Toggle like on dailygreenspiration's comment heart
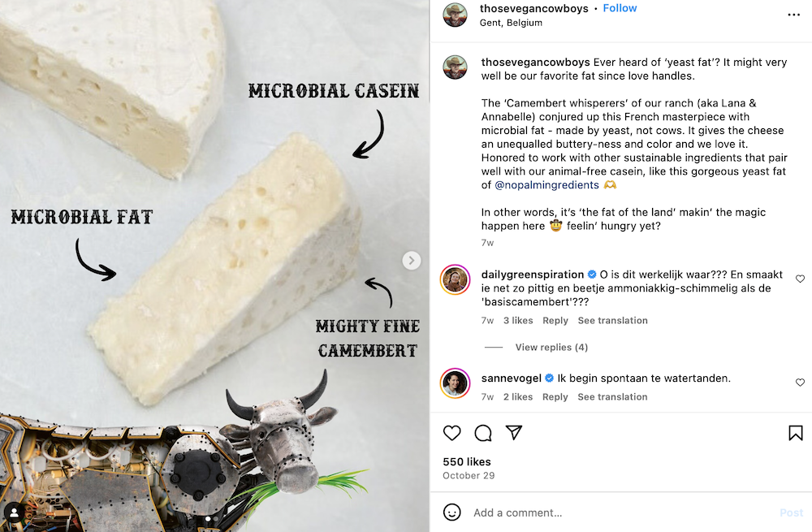Viewport: 812px width, 532px height. point(800,277)
